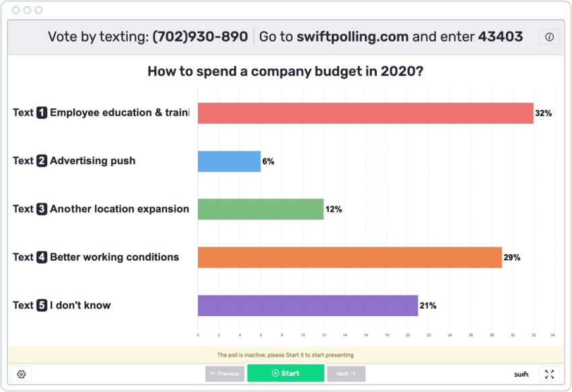Click the 32% percentage label
The image size is (572, 392).
click(544, 113)
